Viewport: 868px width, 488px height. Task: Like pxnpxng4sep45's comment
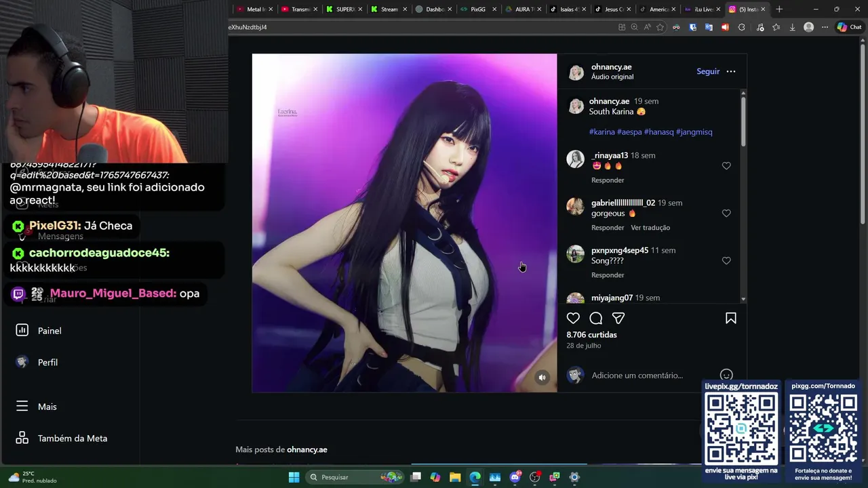click(x=726, y=260)
